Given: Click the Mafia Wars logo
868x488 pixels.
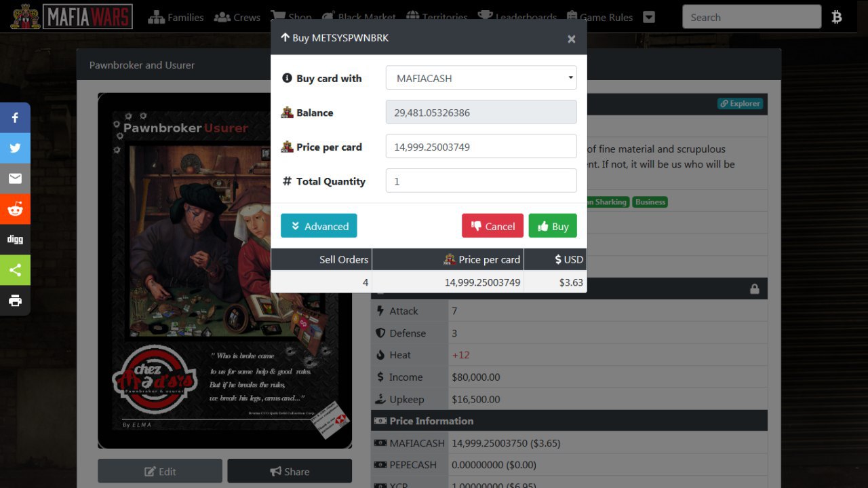Looking at the screenshot, I should coord(71,16).
